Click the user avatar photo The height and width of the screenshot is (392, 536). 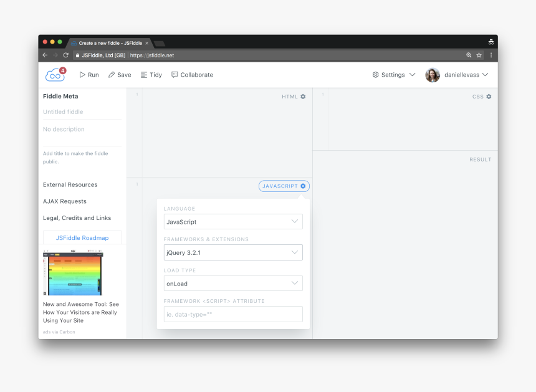click(x=433, y=75)
